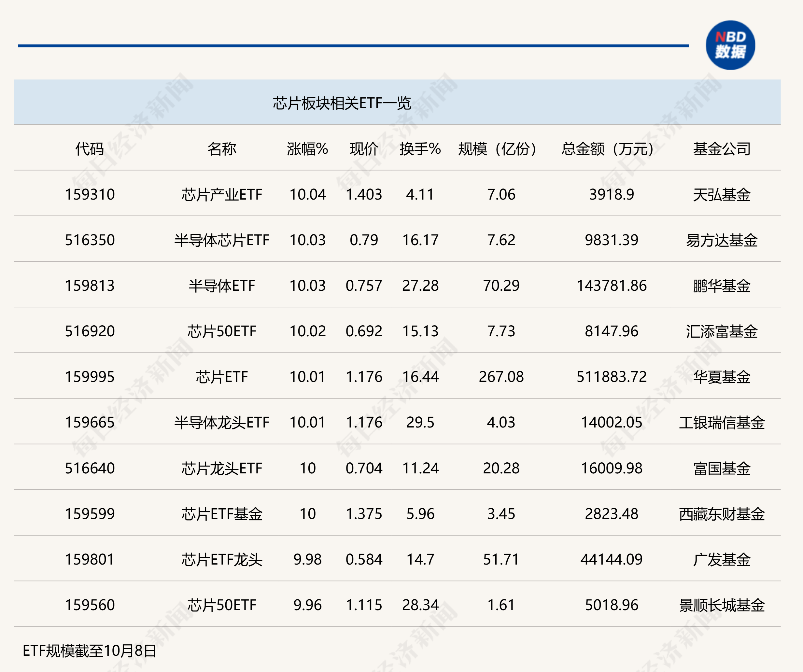
Task: Click 景顺长城基金 in last row
Action: click(722, 605)
